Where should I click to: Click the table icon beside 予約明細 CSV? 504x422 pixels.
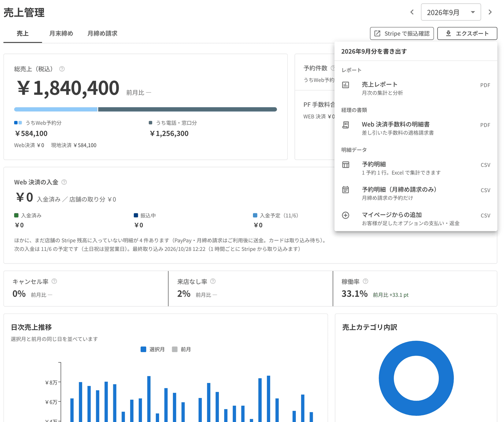[346, 165]
